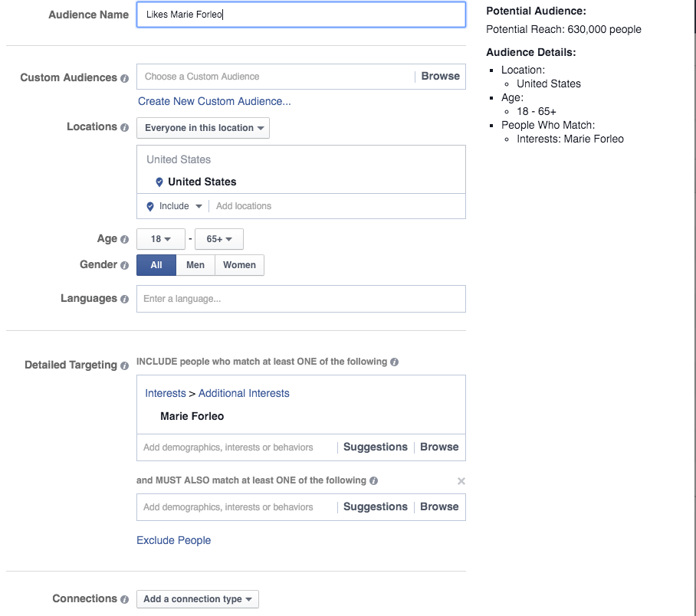Browse custom audiences
Image resolution: width=696 pixels, height=616 pixels.
[440, 77]
